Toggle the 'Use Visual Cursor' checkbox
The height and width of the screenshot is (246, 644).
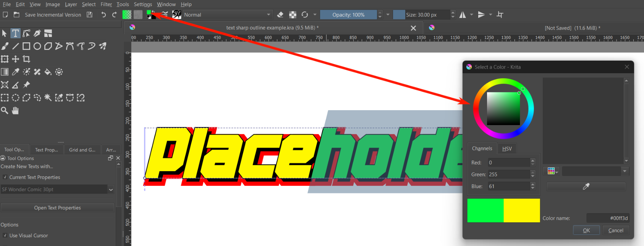click(5, 235)
